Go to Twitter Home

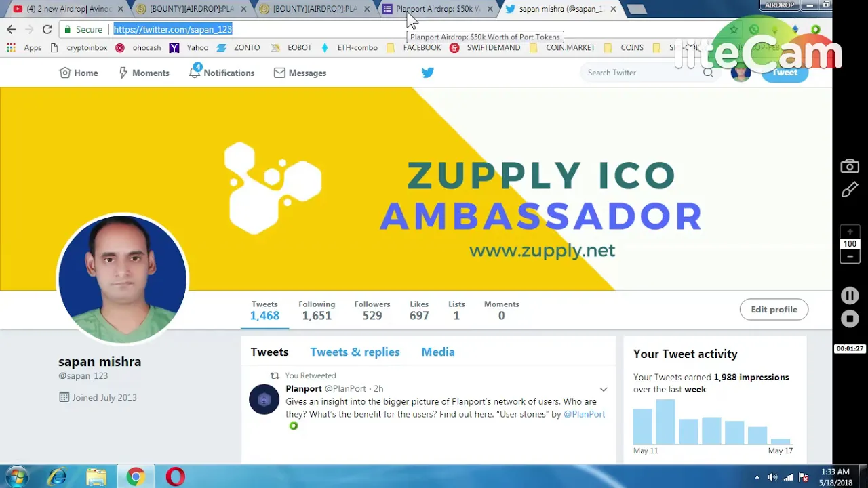pyautogui.click(x=78, y=73)
